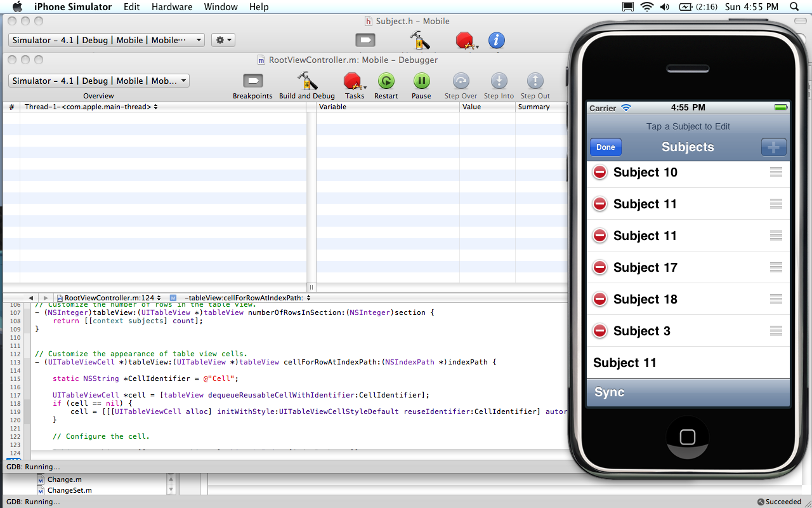This screenshot has height=508, width=812.
Task: Go back in editor navigation history
Action: pos(30,297)
